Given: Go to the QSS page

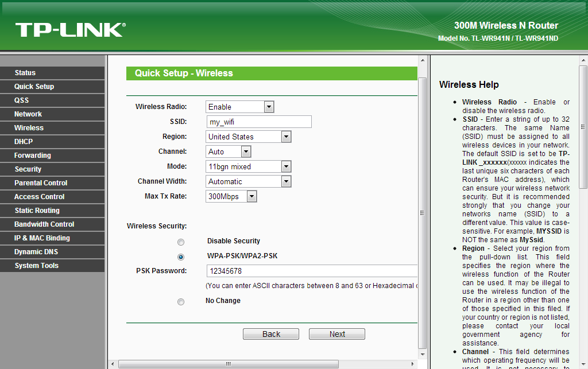Looking at the screenshot, I should (52, 100).
